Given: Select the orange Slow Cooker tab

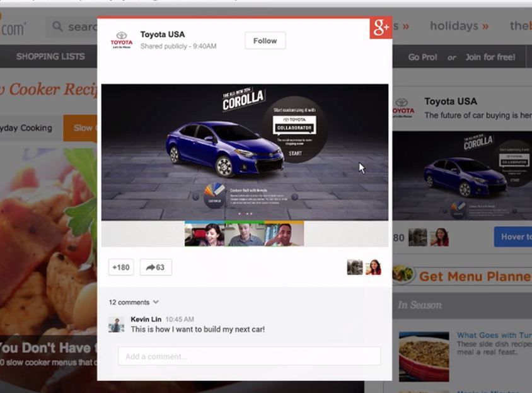Looking at the screenshot, I should pyautogui.click(x=81, y=128).
